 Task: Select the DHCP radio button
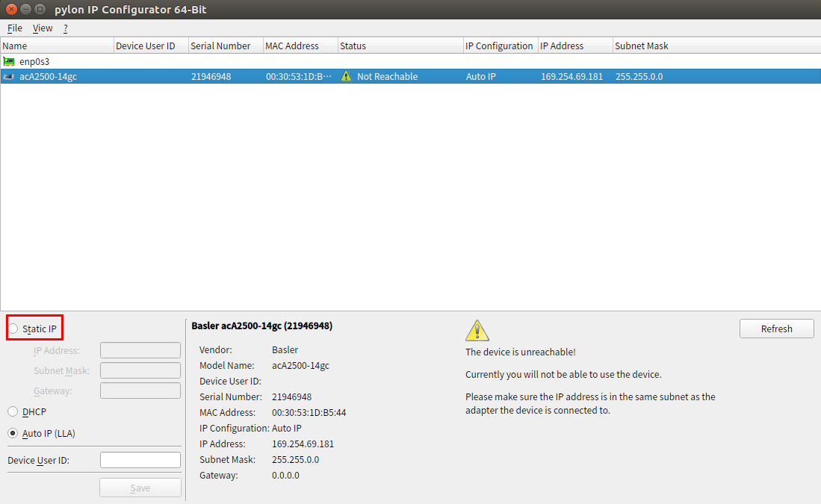pyautogui.click(x=13, y=411)
